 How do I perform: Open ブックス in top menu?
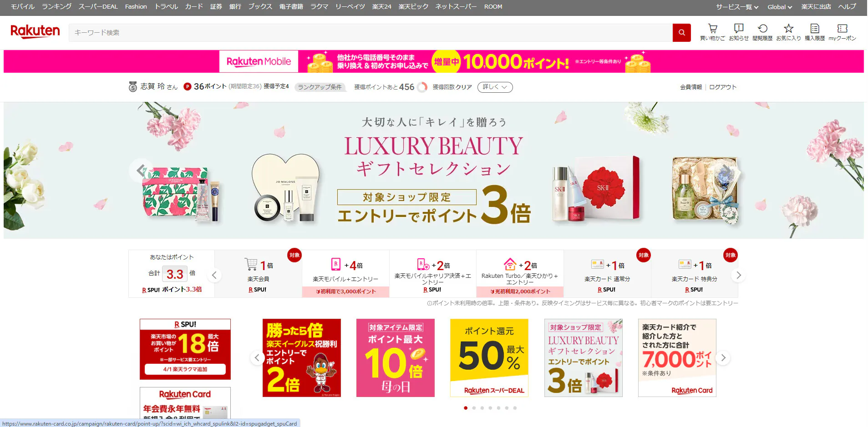(x=260, y=6)
